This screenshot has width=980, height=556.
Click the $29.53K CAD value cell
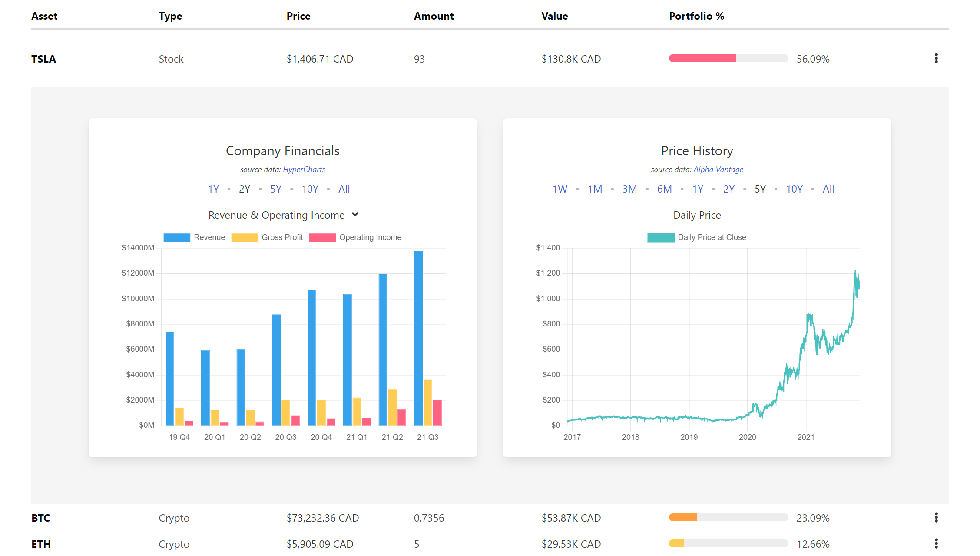point(571,544)
